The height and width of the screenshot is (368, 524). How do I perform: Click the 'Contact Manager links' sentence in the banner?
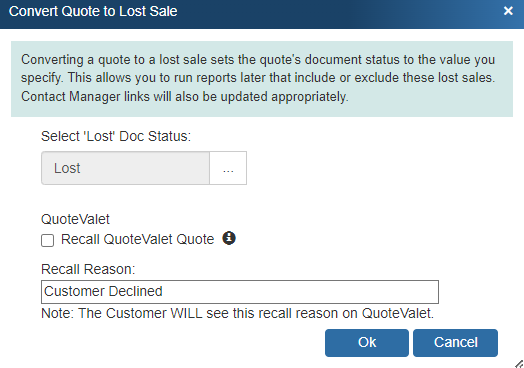[x=184, y=97]
